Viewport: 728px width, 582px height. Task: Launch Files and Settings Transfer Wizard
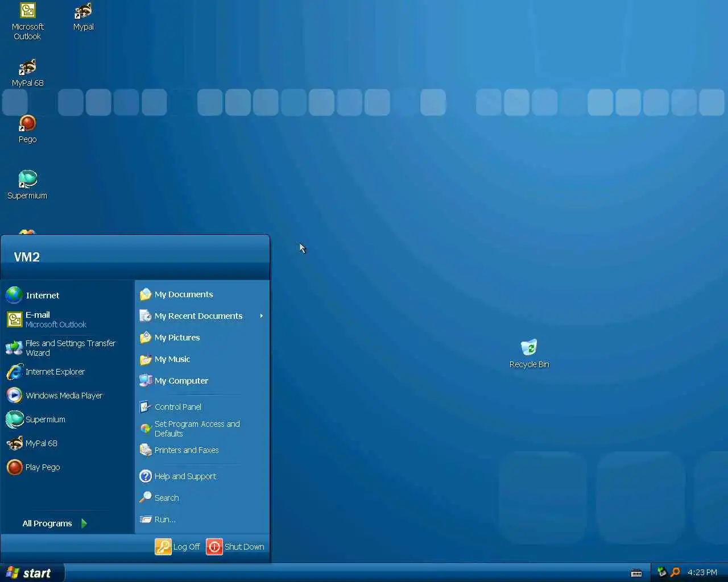coord(67,348)
